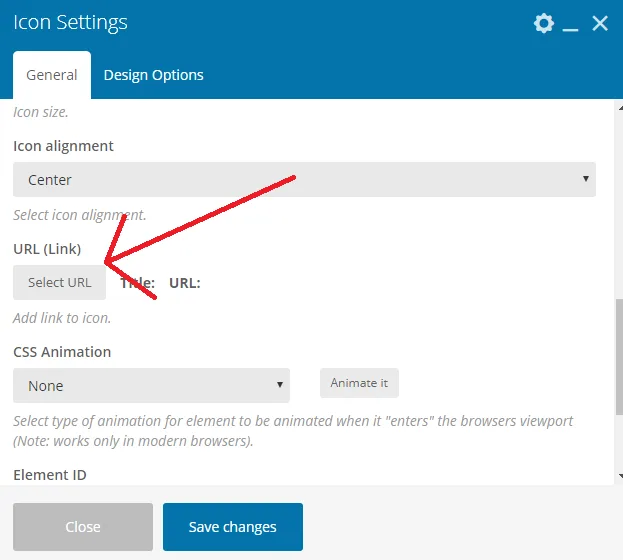
Task: Preview the animation with Animate it button
Action: 359,383
